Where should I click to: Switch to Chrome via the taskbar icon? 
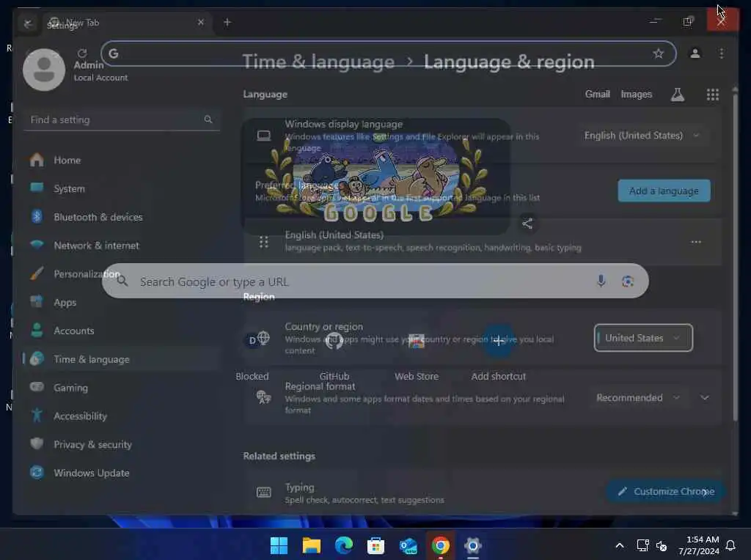click(x=441, y=545)
